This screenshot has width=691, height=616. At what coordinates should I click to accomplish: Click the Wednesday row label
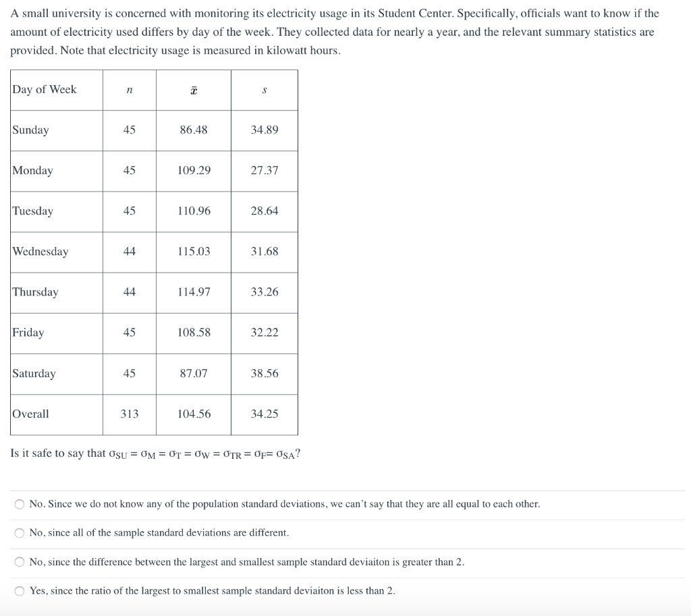(x=40, y=252)
